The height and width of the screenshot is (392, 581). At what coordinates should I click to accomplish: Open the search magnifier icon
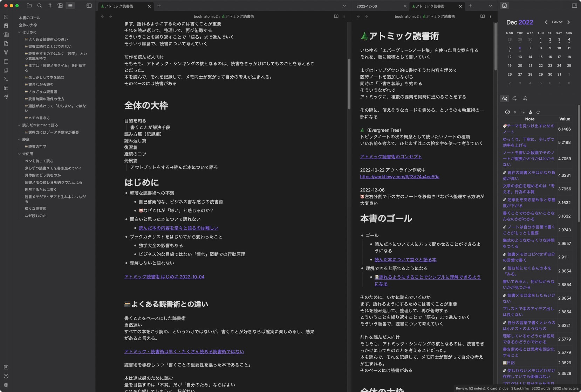point(39,6)
